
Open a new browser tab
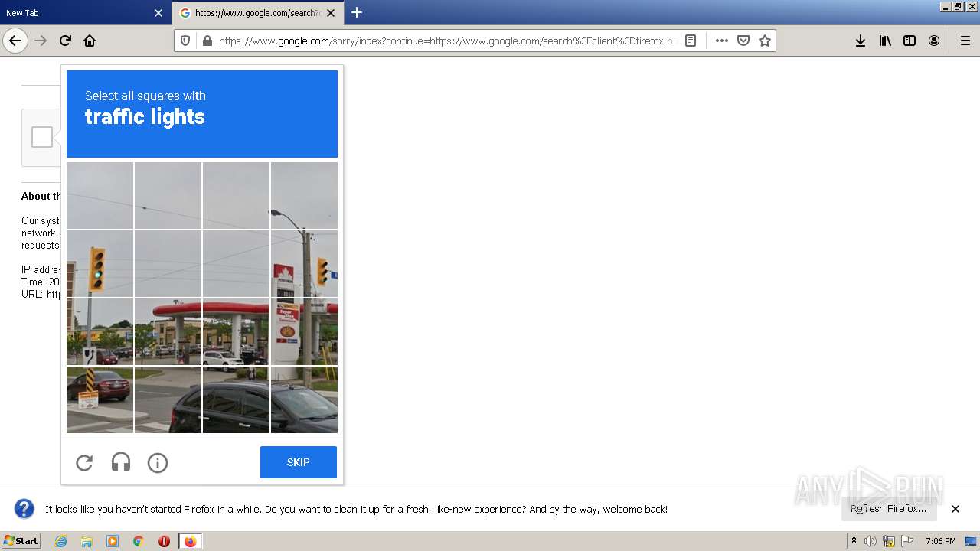coord(356,12)
